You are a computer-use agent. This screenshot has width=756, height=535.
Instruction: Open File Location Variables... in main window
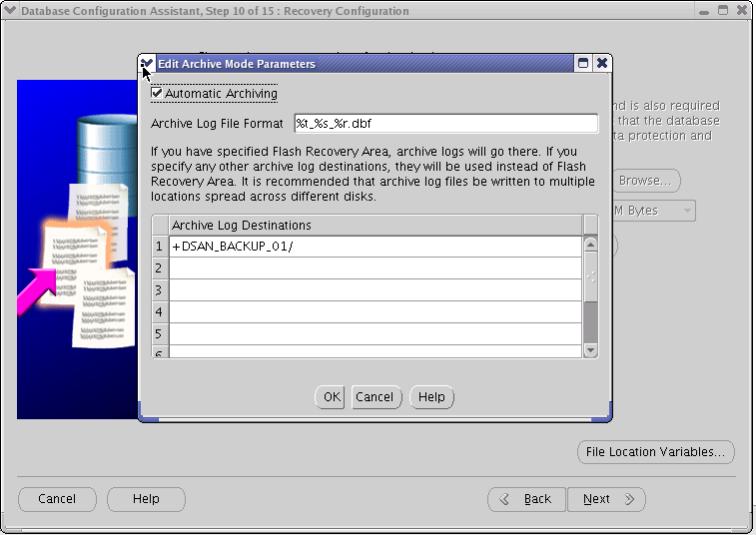tap(656, 452)
